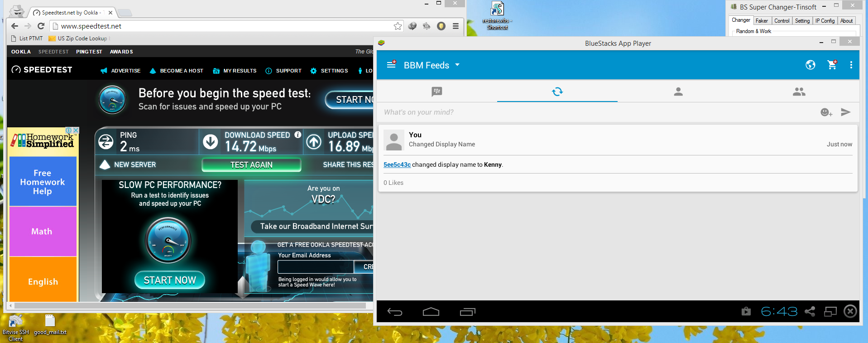The image size is (868, 343).
Task: Click the yellow circle extension icon in Chrome
Action: click(441, 26)
